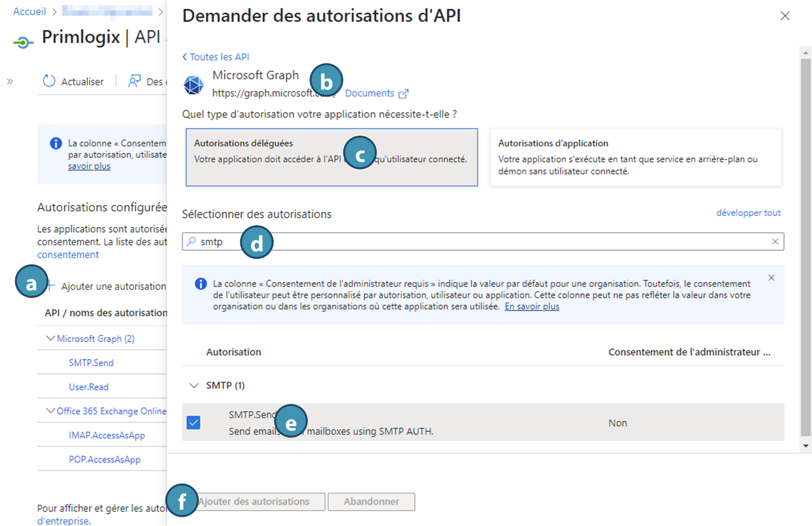Click the panel vertical scrollbar
The image size is (812, 526).
[x=805, y=244]
